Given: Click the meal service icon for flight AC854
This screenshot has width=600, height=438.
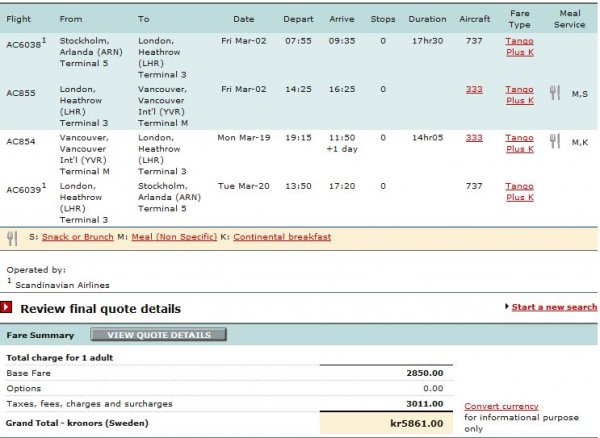Looking at the screenshot, I should click(555, 141).
